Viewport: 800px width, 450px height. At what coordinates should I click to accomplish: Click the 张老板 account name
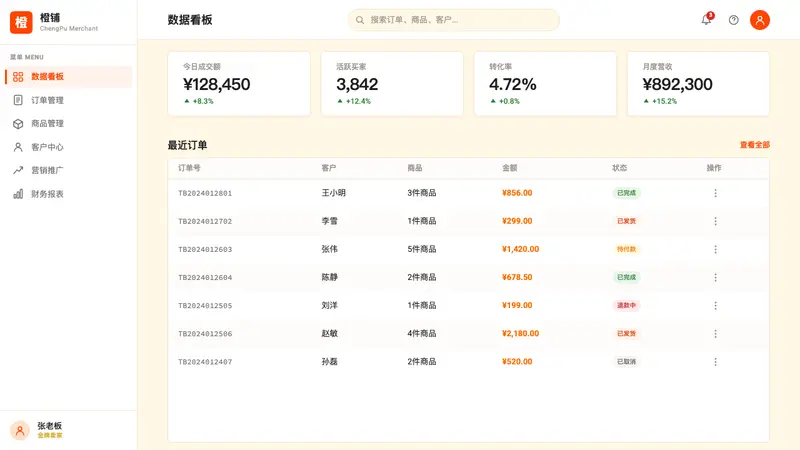[49, 426]
